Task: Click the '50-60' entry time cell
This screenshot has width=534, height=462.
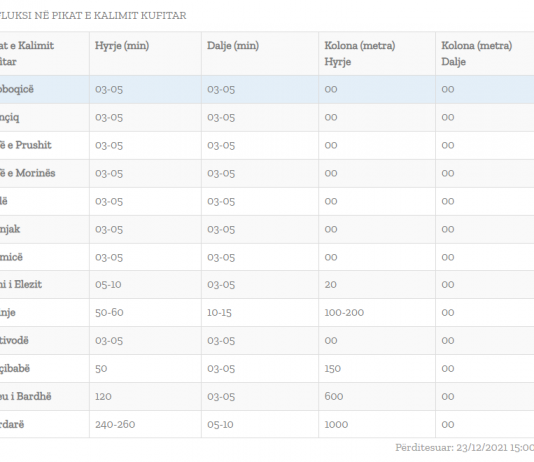Action: coord(109,313)
